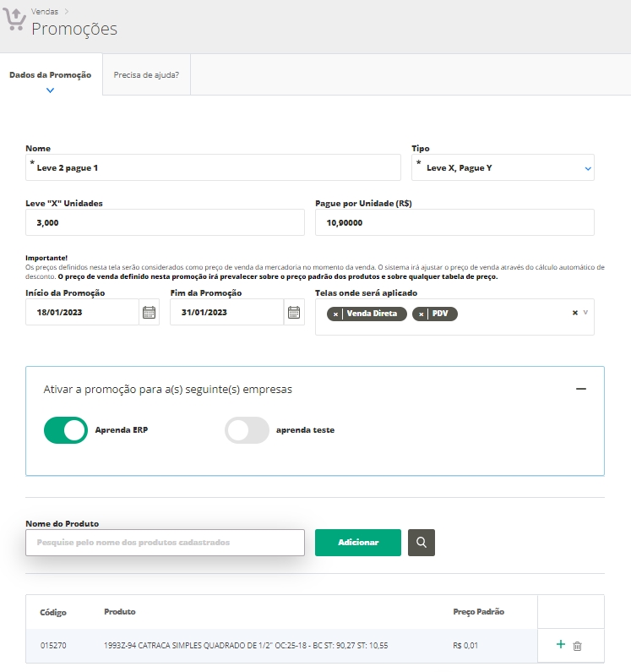Remove the PDV tag
Image resolution: width=631 pixels, height=672 pixels.
tap(422, 314)
